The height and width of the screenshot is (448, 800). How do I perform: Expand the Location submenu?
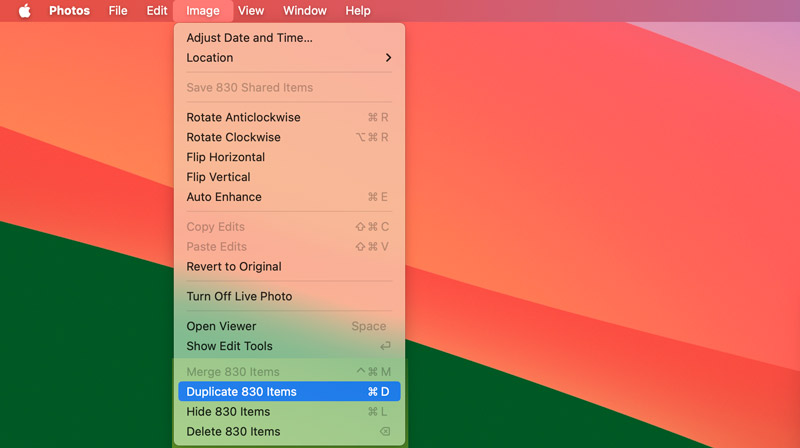click(289, 58)
